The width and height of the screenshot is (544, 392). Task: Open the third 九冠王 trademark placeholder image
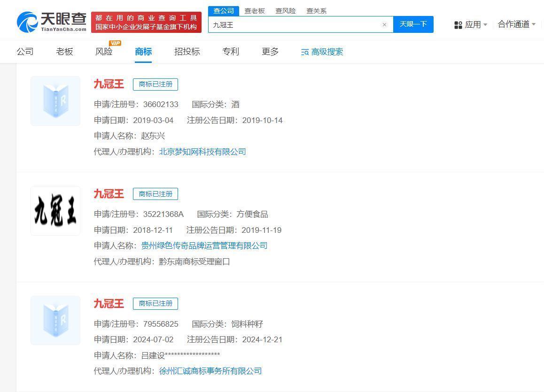(x=55, y=320)
